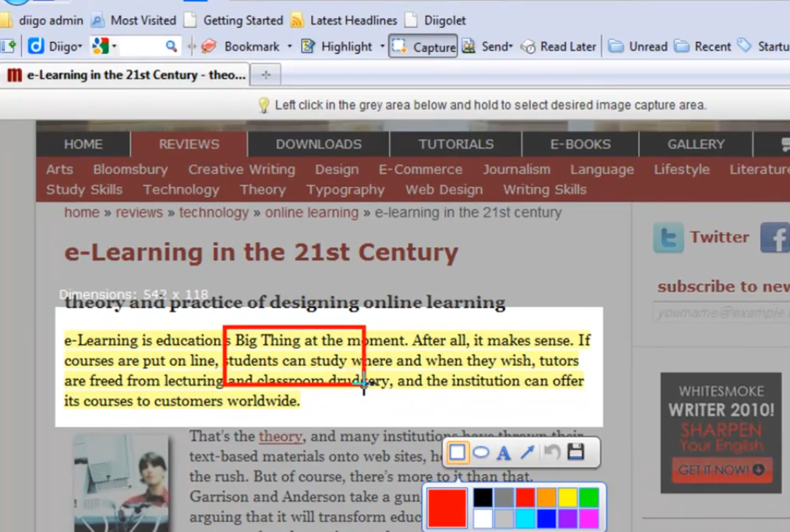Click the Facebook icon
This screenshot has height=532, width=790.
776,237
